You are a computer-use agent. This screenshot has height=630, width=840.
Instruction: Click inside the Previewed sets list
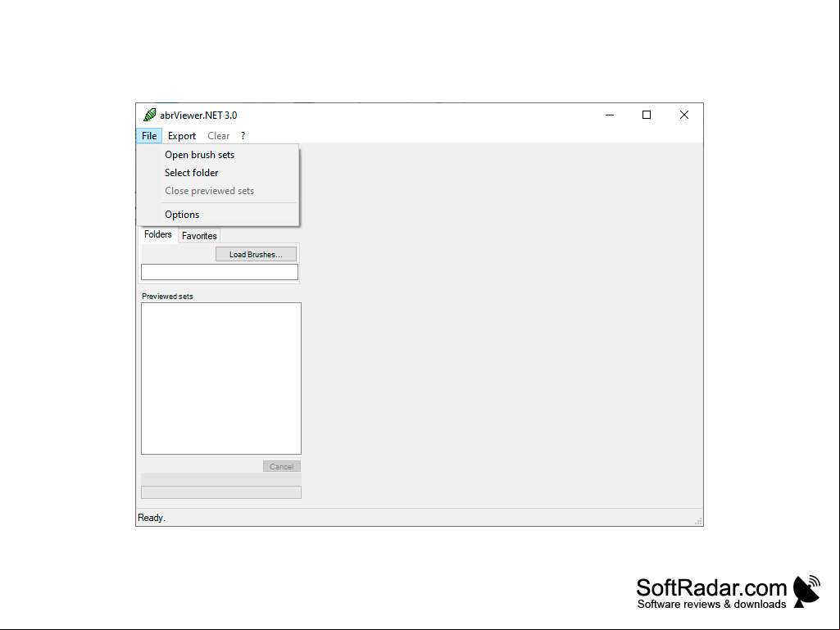point(221,378)
